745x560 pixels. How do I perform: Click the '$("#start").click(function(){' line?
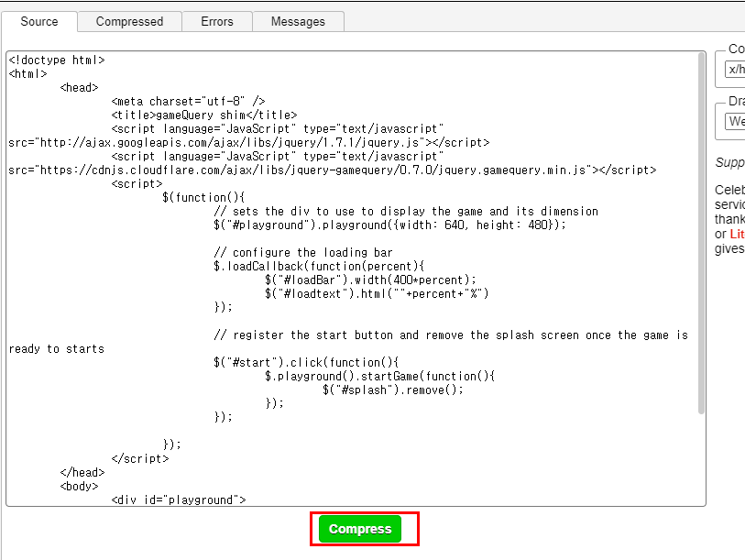[x=306, y=362]
